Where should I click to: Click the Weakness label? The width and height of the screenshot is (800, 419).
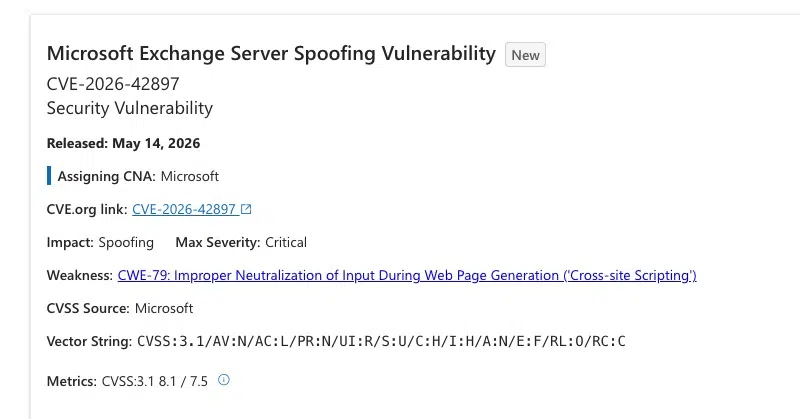click(80, 276)
